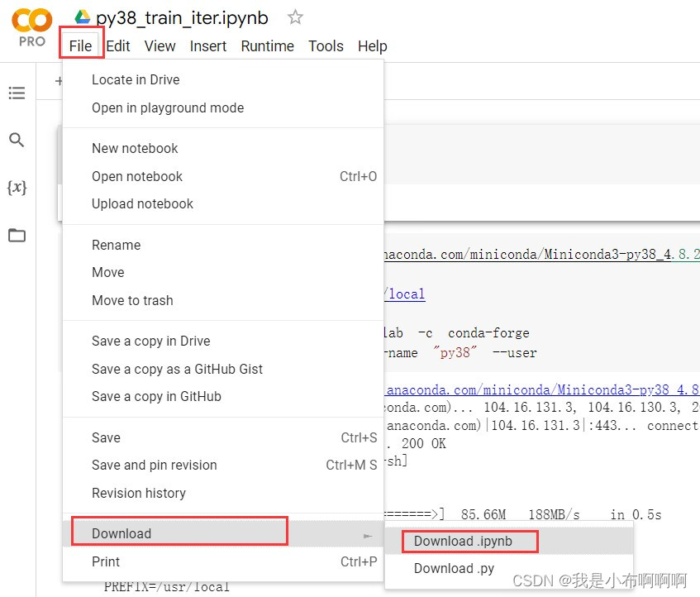700x597 pixels.
Task: Click the /usr/local link in output
Action: click(x=404, y=294)
